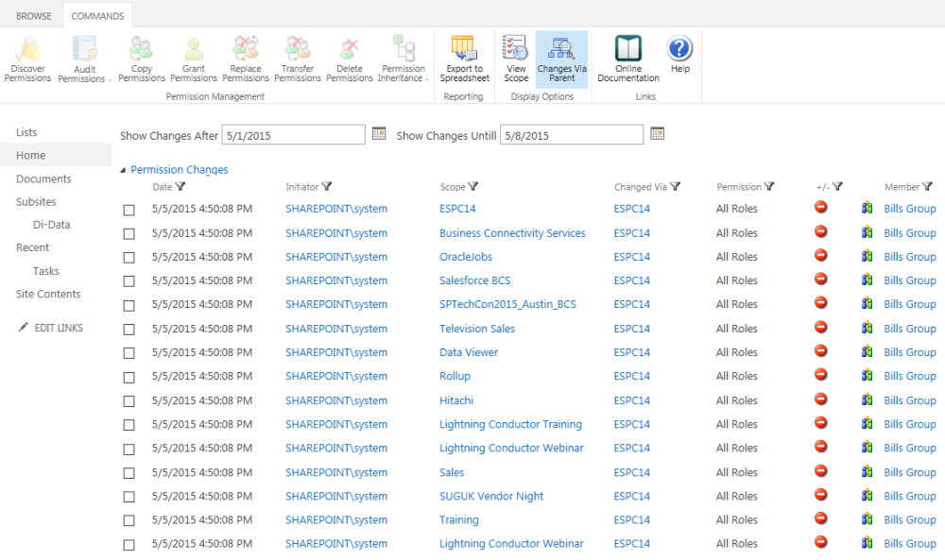The image size is (945, 560).
Task: Check the Rollup row checkbox
Action: tap(129, 378)
